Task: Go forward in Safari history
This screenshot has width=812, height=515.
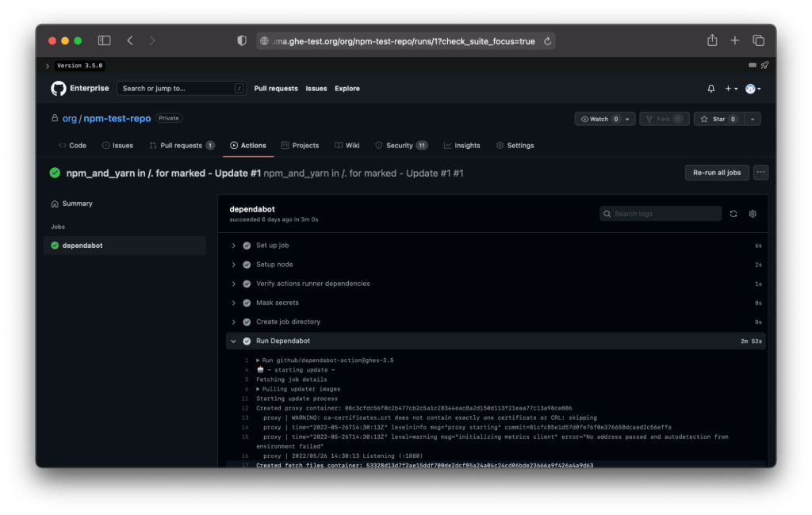Action: pyautogui.click(x=152, y=40)
